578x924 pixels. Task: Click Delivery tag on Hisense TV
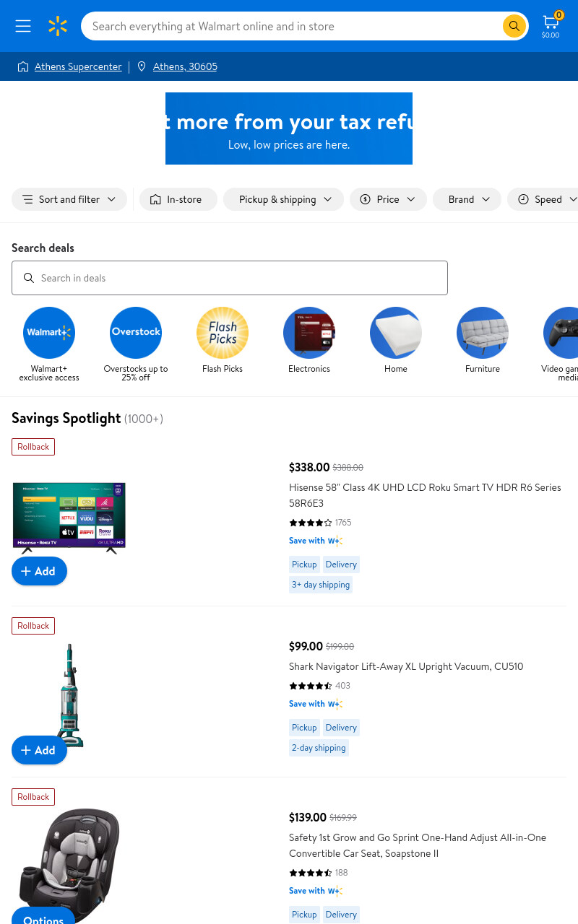(x=341, y=565)
